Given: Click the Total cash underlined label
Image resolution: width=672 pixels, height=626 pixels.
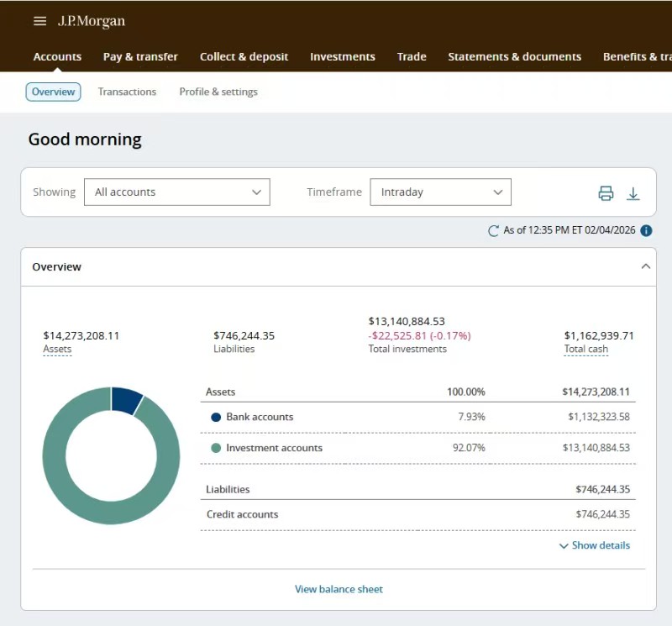Looking at the screenshot, I should point(585,350).
